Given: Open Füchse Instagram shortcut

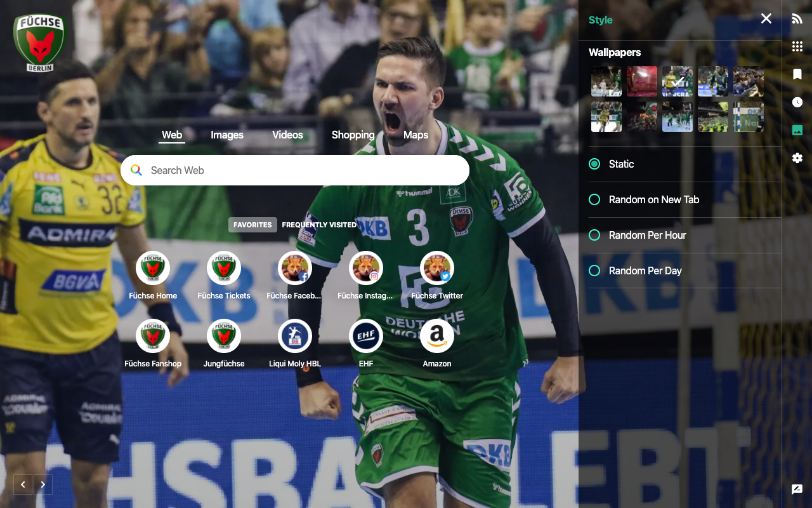Looking at the screenshot, I should tap(366, 268).
